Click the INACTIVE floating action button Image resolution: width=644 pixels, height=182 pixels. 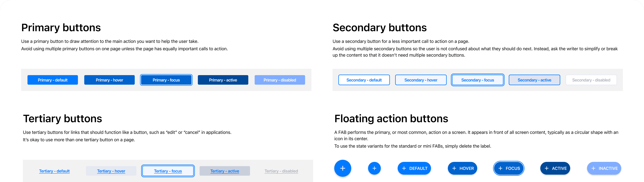[x=604, y=168]
